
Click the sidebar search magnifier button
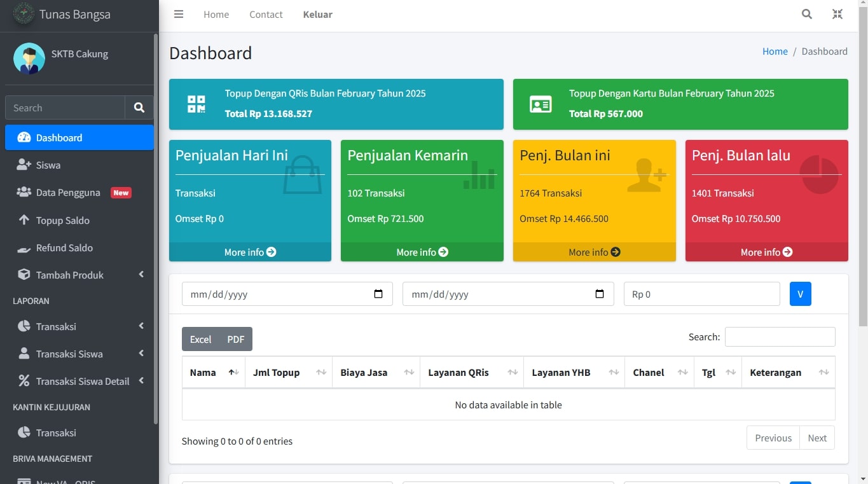(139, 108)
